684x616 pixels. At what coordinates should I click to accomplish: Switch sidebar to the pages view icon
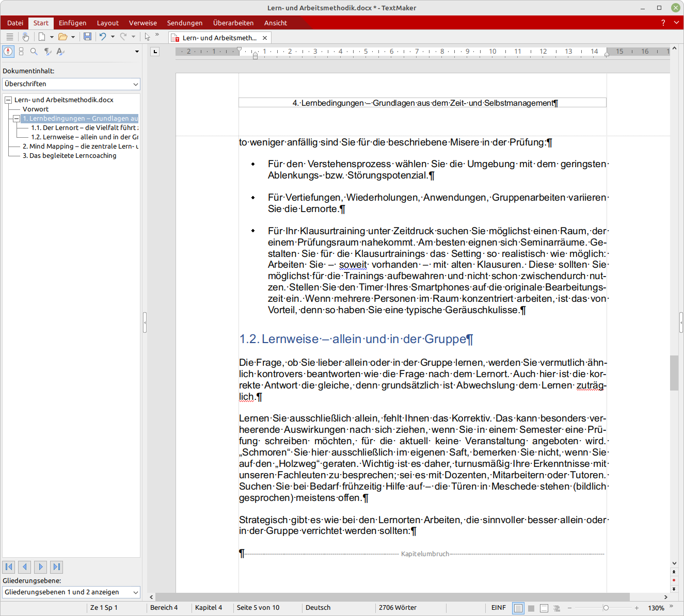(x=21, y=52)
